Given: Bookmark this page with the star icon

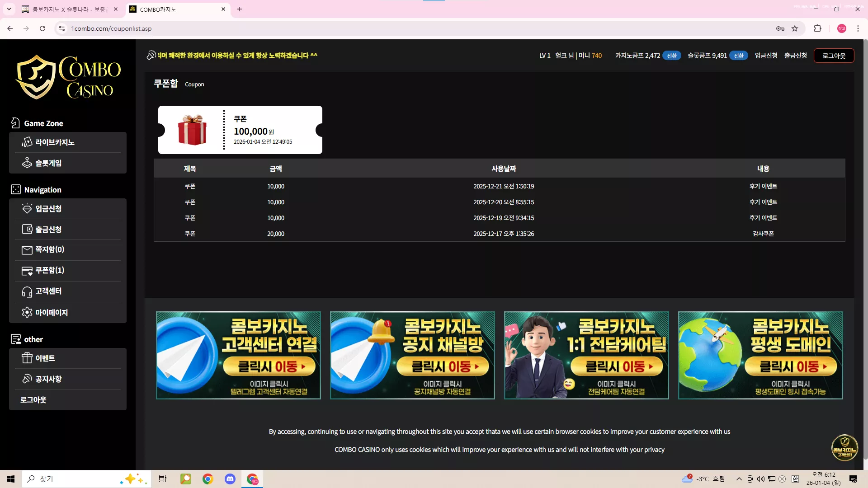Looking at the screenshot, I should [795, 28].
